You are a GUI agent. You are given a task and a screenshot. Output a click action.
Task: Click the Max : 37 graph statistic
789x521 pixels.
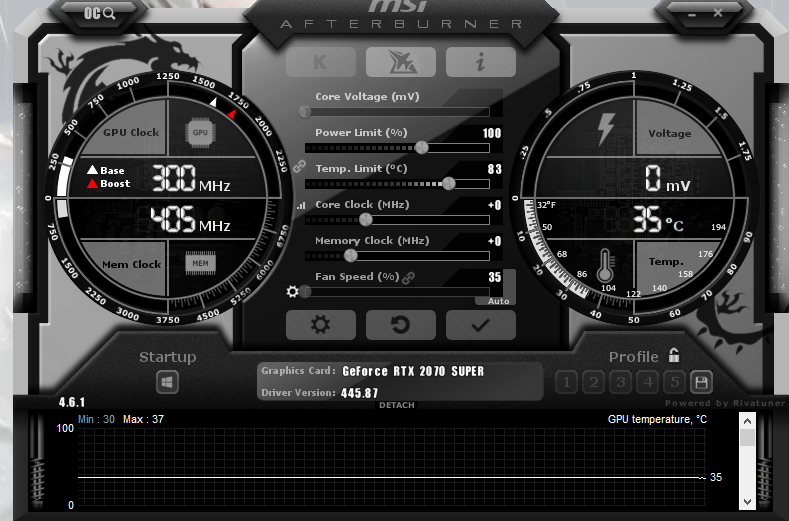coord(143,419)
